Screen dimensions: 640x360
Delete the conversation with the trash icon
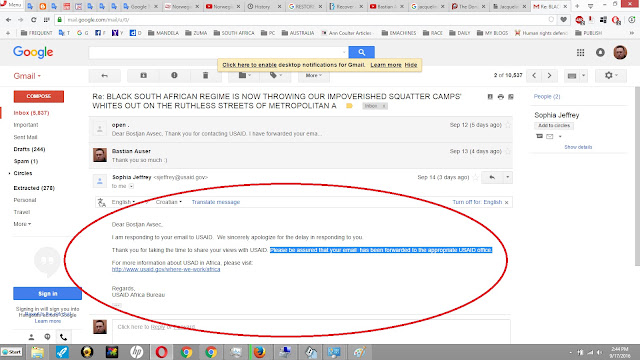click(205, 76)
